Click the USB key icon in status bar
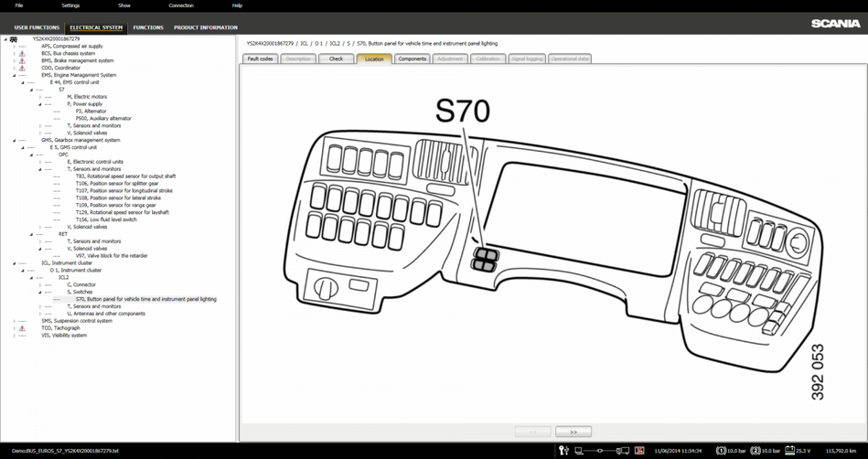 tap(563, 451)
